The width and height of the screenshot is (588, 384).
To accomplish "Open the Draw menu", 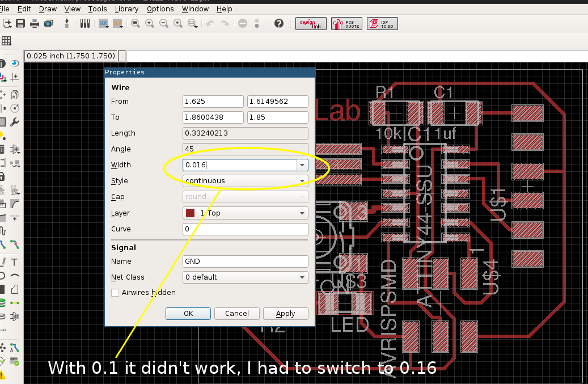I will click(48, 9).
